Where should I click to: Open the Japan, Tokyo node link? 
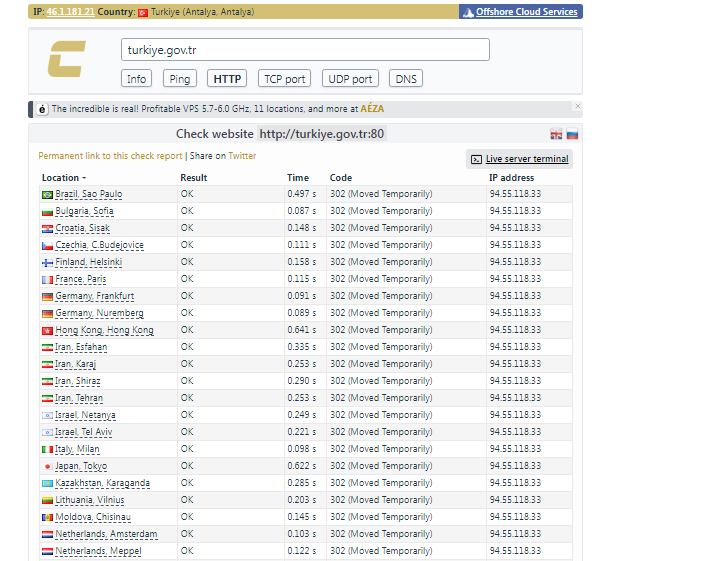(x=81, y=466)
